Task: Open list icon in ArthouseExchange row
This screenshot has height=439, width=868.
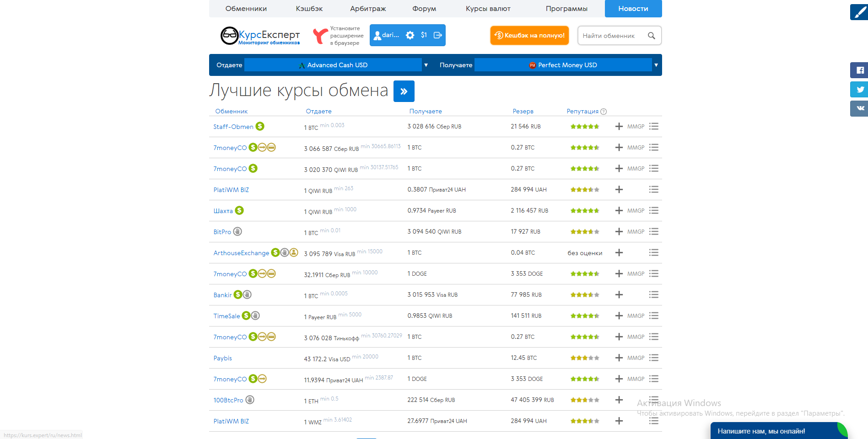Action: (654, 252)
